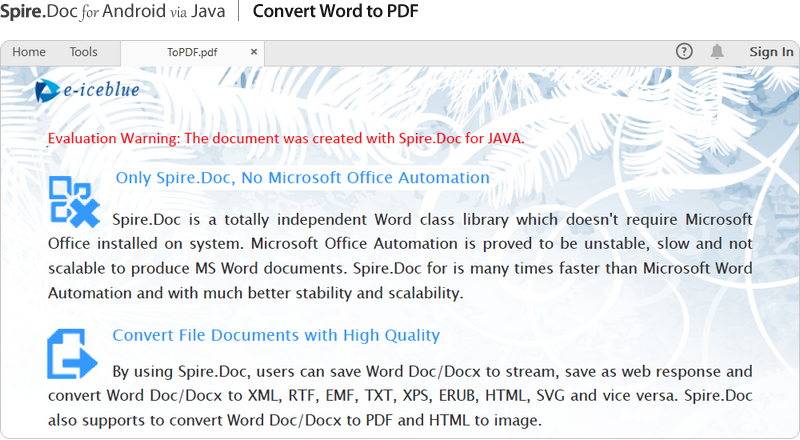Screen dimensions: 800x440
Task: Select the ToPDF.pdf document tab
Action: pos(192,52)
